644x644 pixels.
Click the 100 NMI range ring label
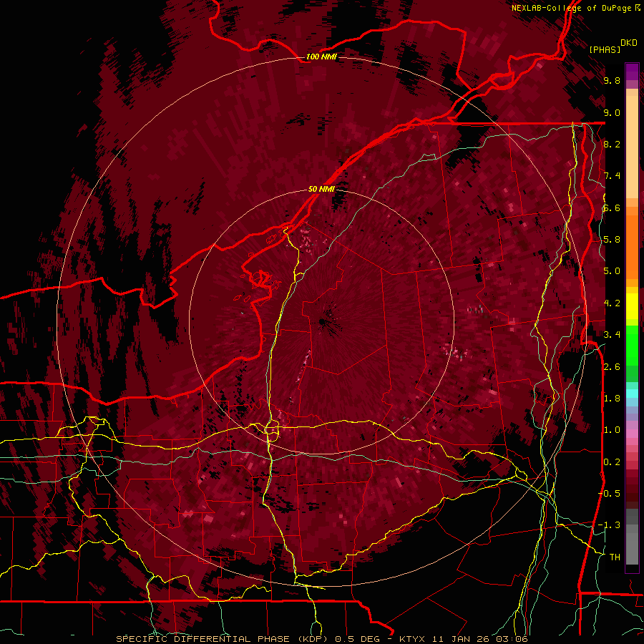coord(321,57)
